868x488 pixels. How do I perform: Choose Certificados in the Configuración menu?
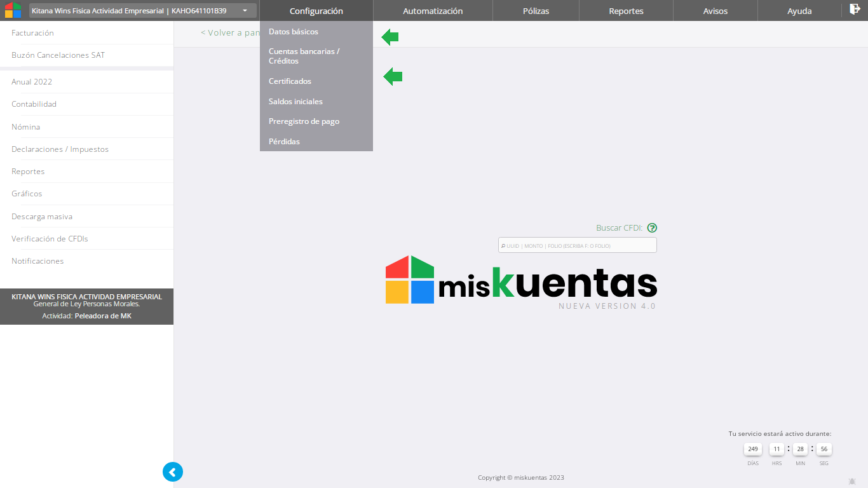pyautogui.click(x=290, y=81)
